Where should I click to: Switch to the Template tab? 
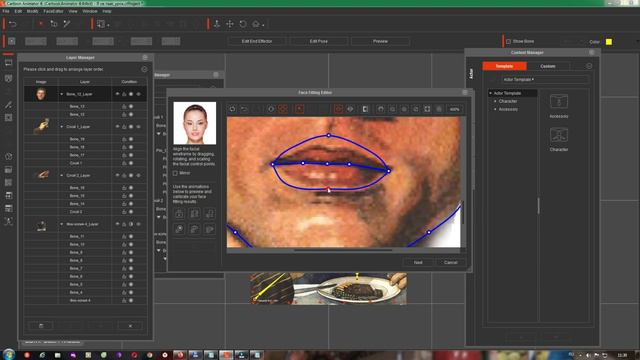(504, 66)
